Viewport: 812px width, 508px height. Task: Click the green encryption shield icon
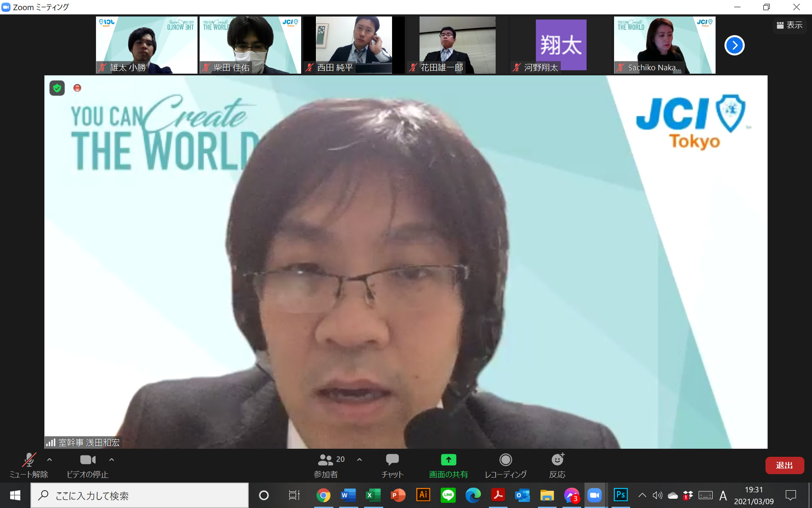click(57, 88)
